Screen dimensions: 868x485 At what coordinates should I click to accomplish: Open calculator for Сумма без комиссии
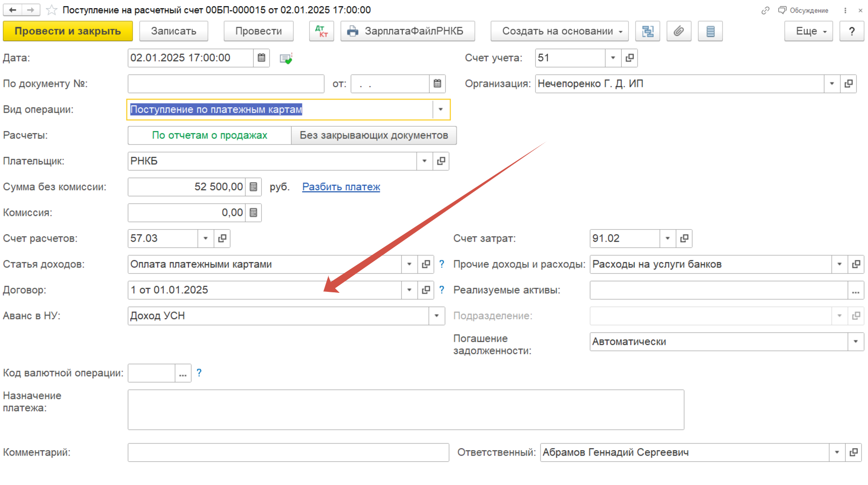coord(253,187)
